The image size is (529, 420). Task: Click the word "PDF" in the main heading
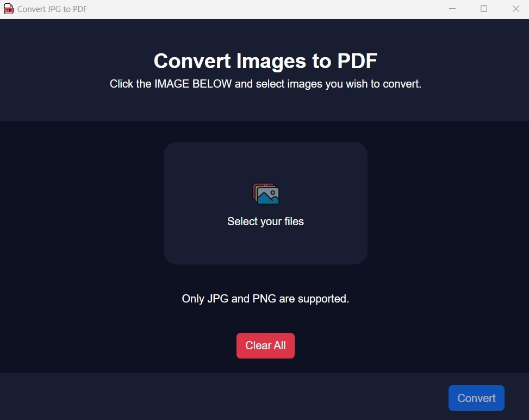point(357,61)
